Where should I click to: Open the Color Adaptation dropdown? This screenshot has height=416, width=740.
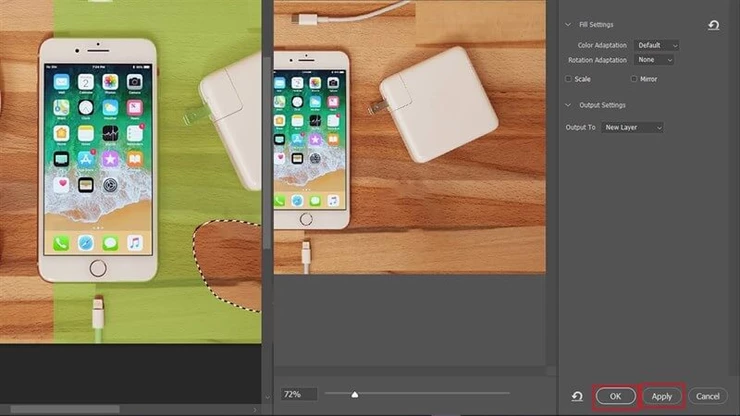pyautogui.click(x=657, y=45)
